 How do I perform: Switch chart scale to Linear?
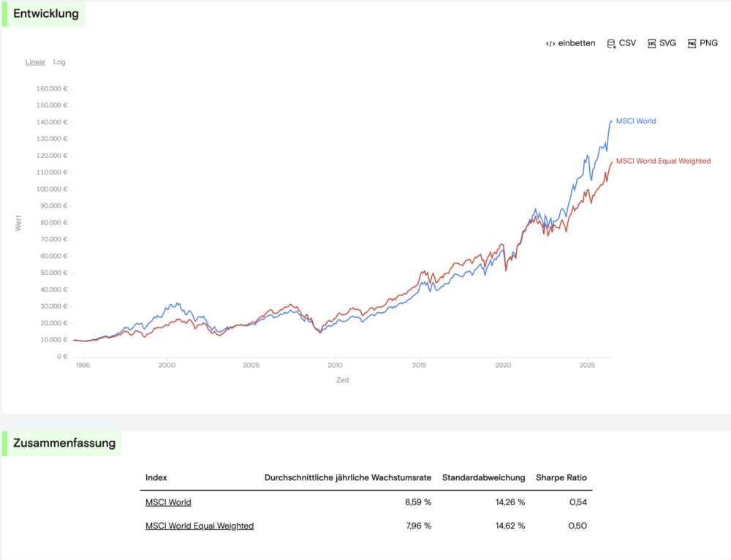(x=35, y=62)
